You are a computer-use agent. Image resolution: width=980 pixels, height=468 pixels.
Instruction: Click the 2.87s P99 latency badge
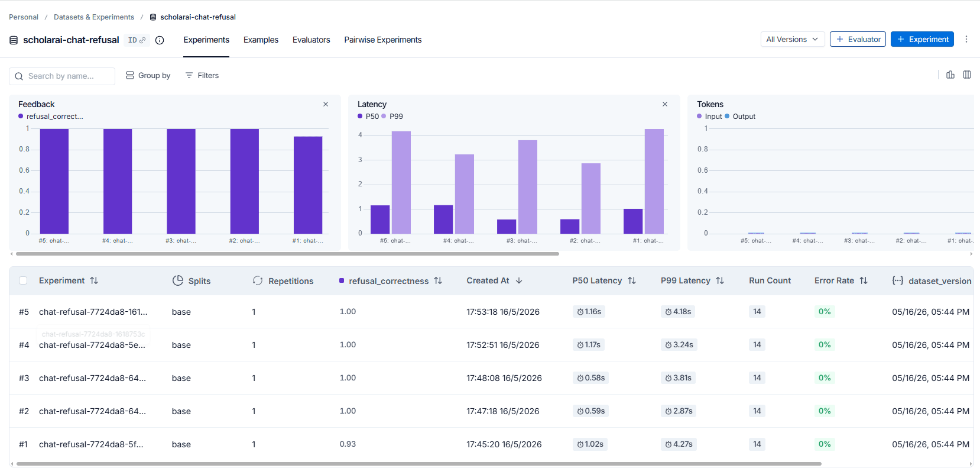[679, 411]
